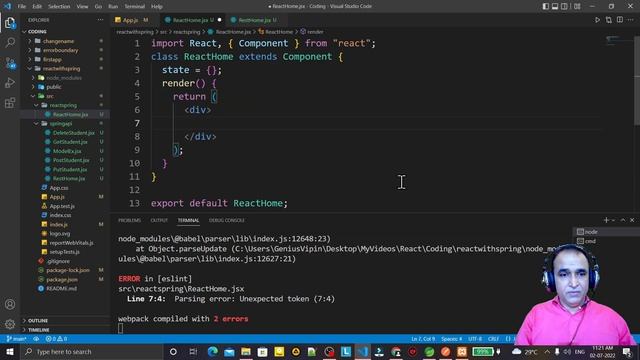Switch to the Output panel tab
Screen dimensions: 640x360
point(159,220)
